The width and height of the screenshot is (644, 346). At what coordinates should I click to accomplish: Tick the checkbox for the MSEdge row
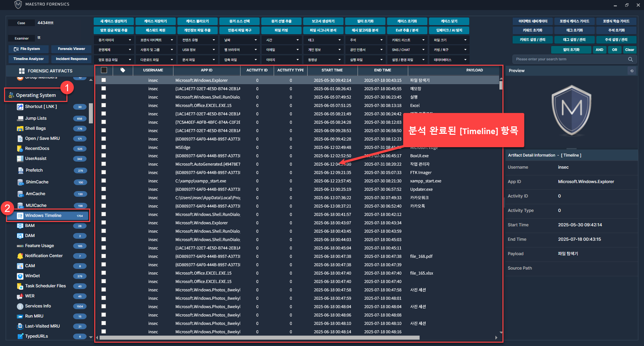[x=104, y=147]
